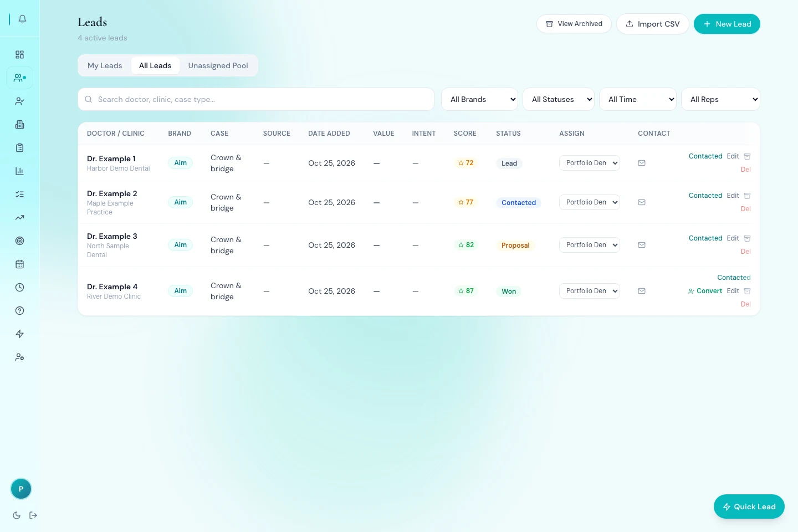Open assign dropdown for Dr. Example 4

[x=589, y=291]
